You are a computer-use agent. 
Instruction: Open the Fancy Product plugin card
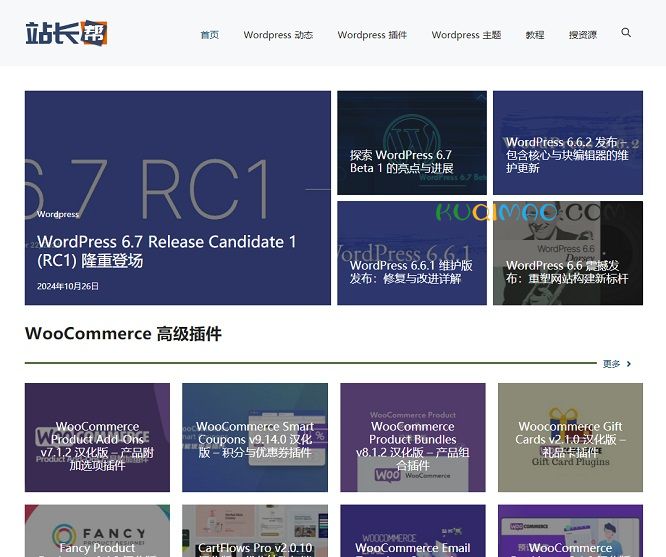click(x=97, y=531)
